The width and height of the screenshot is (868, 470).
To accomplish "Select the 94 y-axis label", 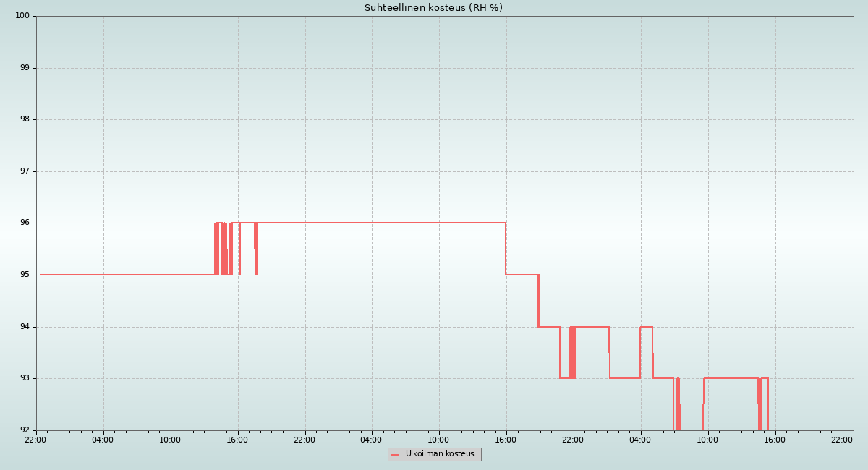I will coord(25,327).
